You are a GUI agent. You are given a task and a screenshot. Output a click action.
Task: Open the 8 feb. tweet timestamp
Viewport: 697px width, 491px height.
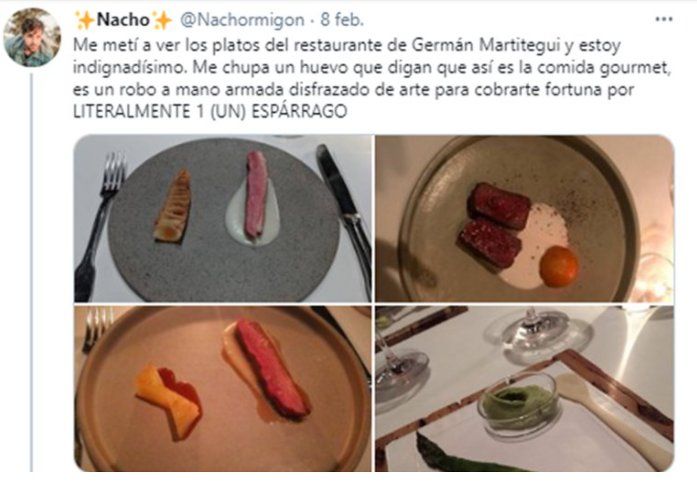pyautogui.click(x=342, y=20)
